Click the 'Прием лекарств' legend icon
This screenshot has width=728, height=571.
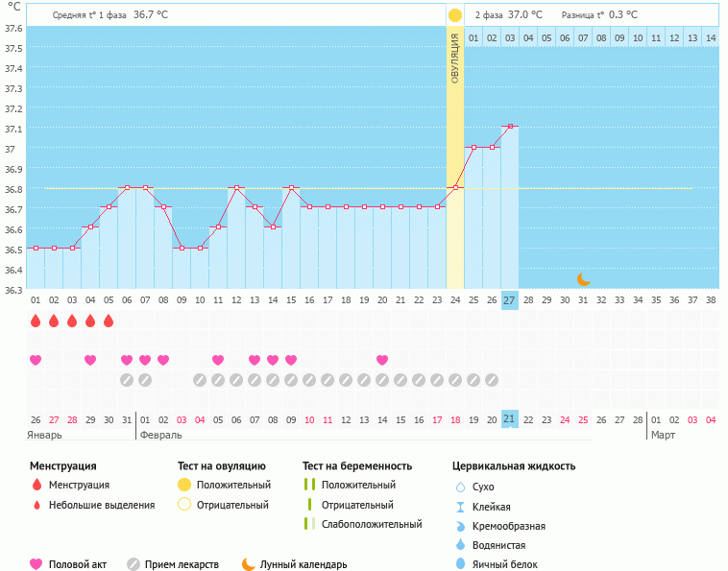[x=133, y=564]
